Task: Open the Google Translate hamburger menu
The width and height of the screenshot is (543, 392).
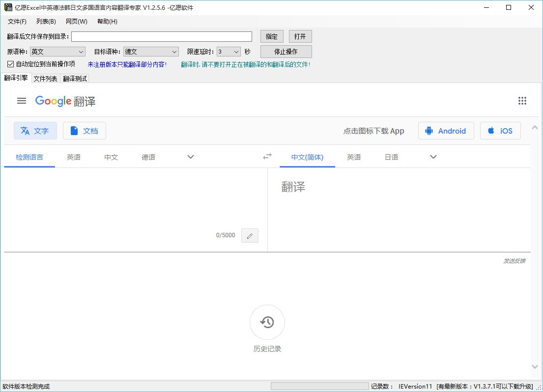Action: (22, 101)
